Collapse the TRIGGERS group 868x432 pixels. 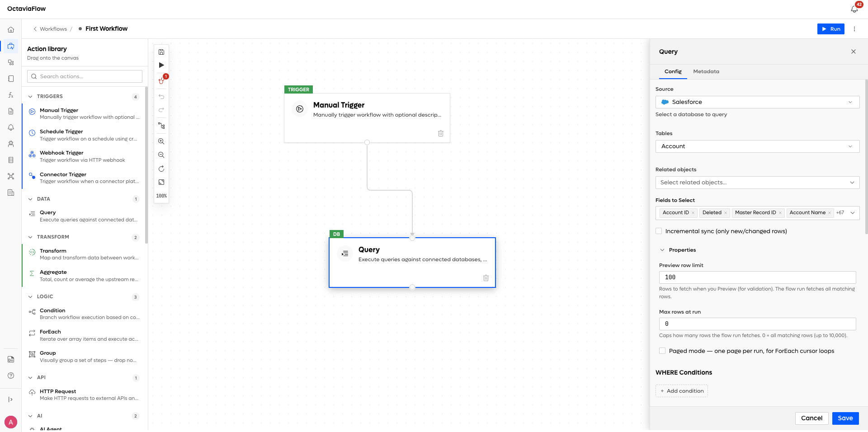[x=30, y=97]
